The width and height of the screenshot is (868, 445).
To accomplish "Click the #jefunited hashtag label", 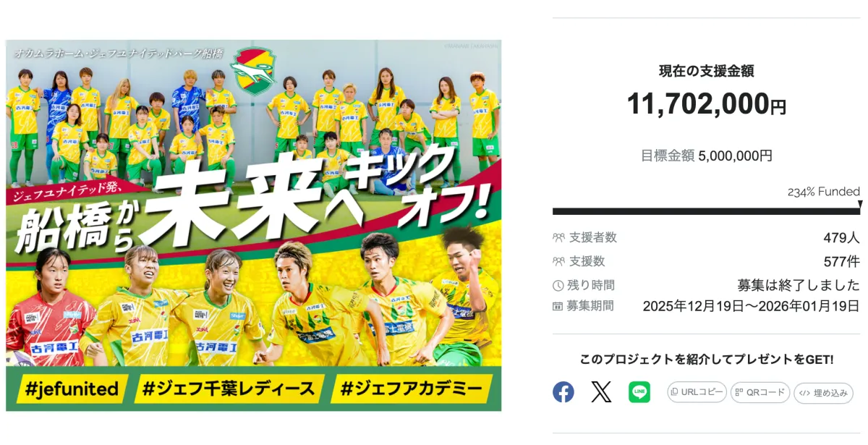I will pyautogui.click(x=71, y=389).
